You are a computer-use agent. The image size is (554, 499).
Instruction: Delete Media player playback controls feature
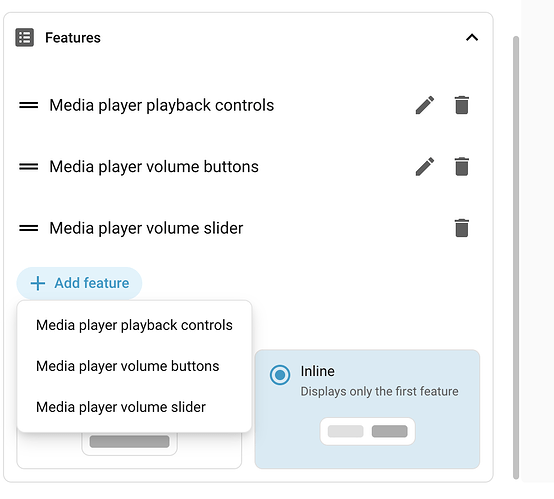(x=461, y=105)
